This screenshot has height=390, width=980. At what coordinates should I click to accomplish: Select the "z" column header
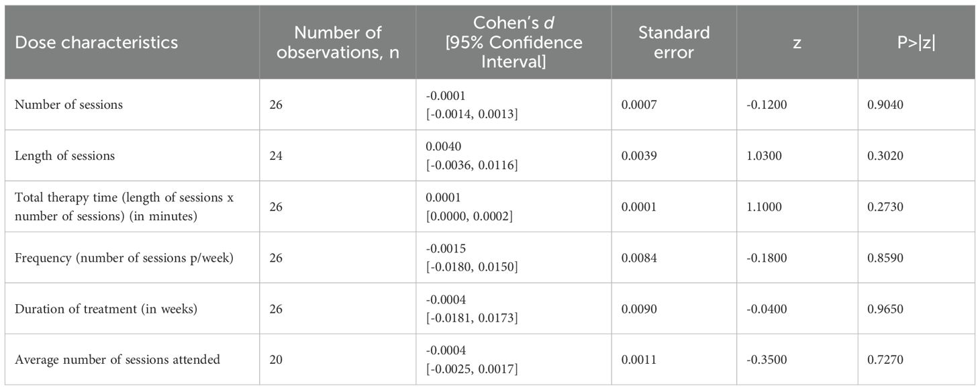tap(797, 42)
